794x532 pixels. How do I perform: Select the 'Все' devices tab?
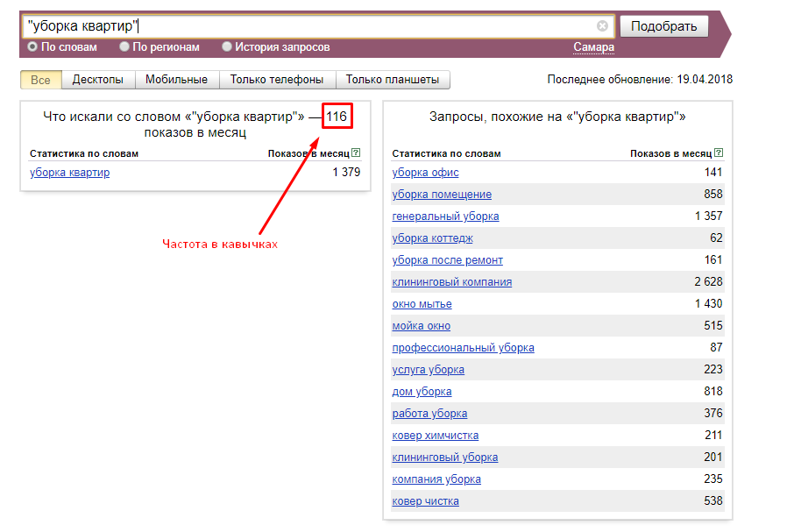[41, 80]
